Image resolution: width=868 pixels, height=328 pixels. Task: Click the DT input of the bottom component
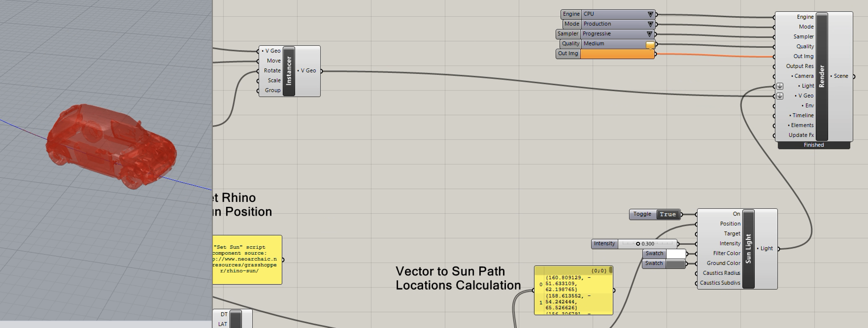(224, 314)
